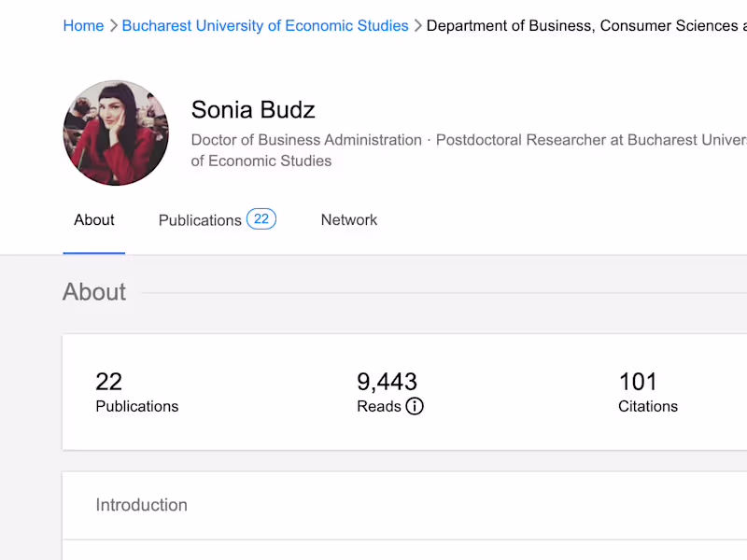The height and width of the screenshot is (560, 747).
Task: Click the Postdoctoral Researcher affiliation text
Action: [x=590, y=140]
